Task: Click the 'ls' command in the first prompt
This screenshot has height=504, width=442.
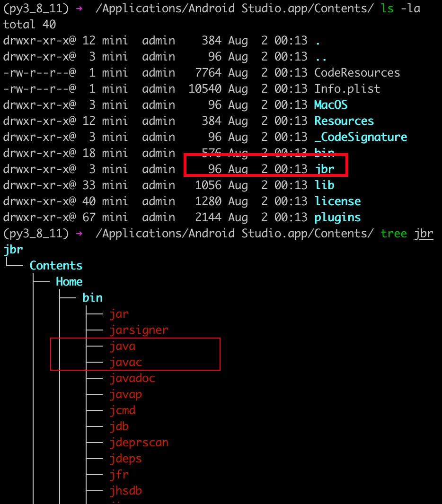Action: click(x=387, y=9)
